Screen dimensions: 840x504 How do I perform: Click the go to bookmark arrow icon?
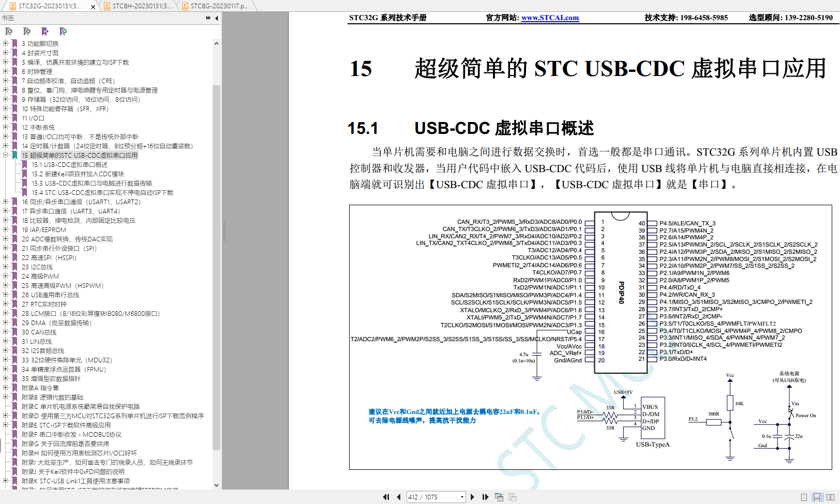[x=45, y=32]
